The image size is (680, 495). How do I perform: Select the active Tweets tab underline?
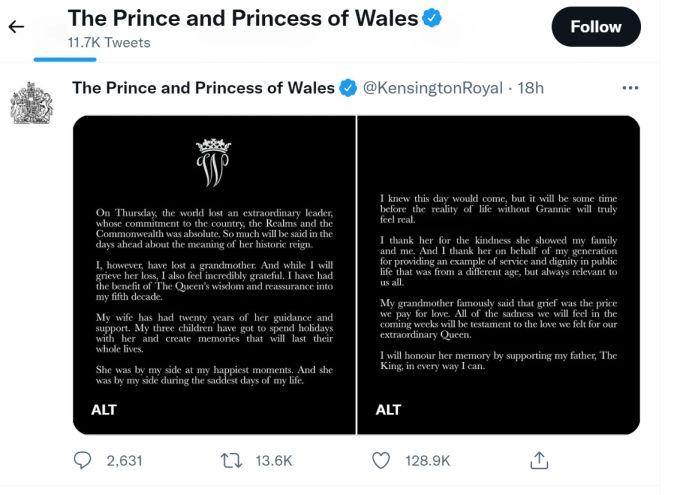pyautogui.click(x=65, y=60)
